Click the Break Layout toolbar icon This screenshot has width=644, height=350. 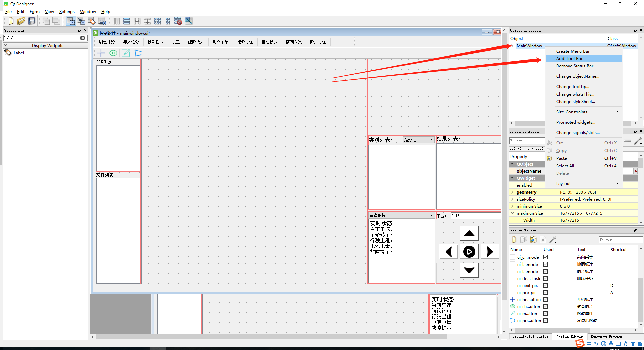(x=177, y=21)
